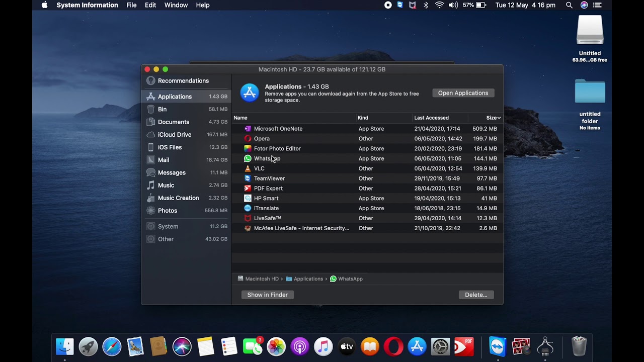Click the Messages bubble icon in sidebar

pos(150,172)
